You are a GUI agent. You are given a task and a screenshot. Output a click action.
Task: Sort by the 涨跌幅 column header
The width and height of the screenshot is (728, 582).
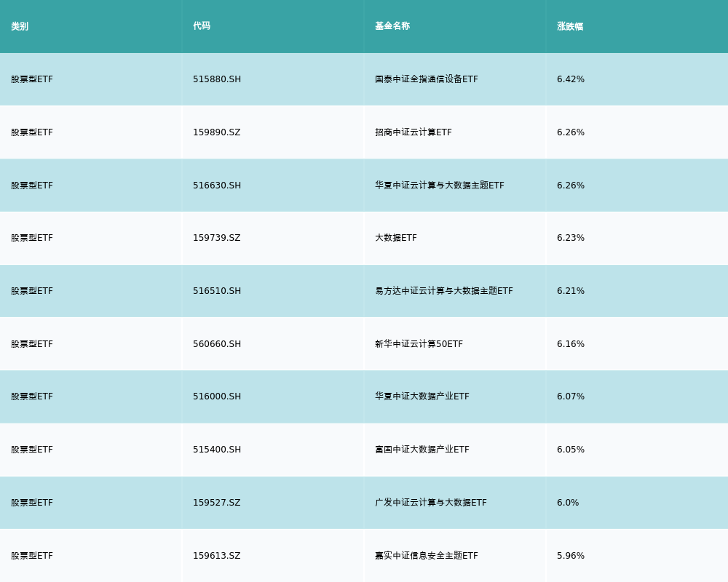pos(570,26)
